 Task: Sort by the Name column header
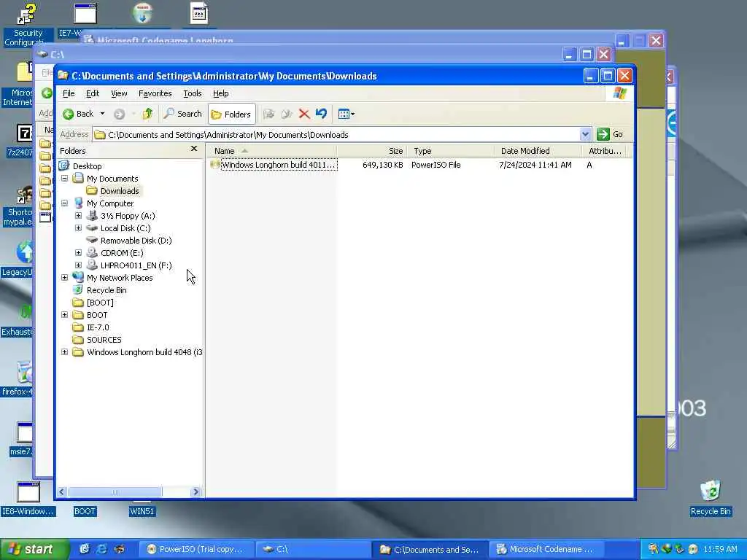(273, 151)
